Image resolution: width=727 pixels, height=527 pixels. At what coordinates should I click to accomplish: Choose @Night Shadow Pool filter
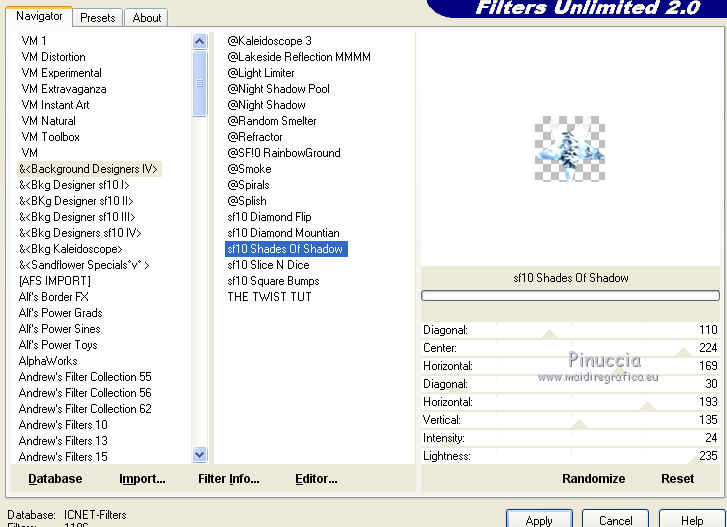point(278,89)
